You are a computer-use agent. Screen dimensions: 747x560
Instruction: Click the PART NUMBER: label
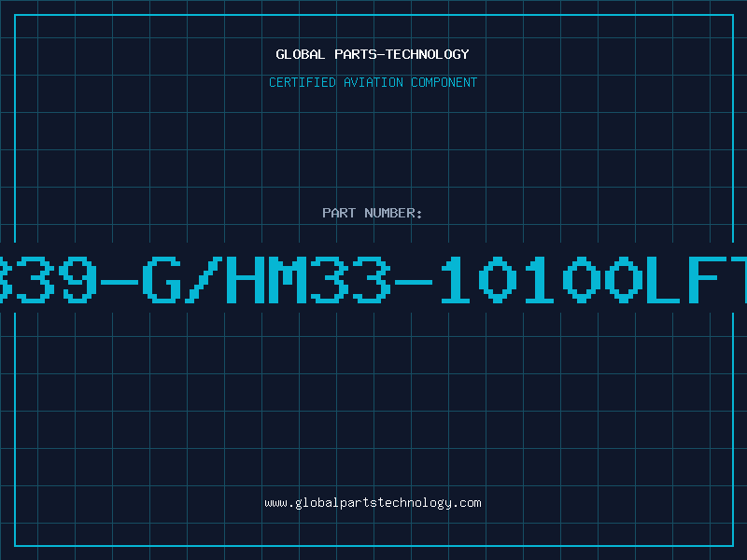point(373,213)
